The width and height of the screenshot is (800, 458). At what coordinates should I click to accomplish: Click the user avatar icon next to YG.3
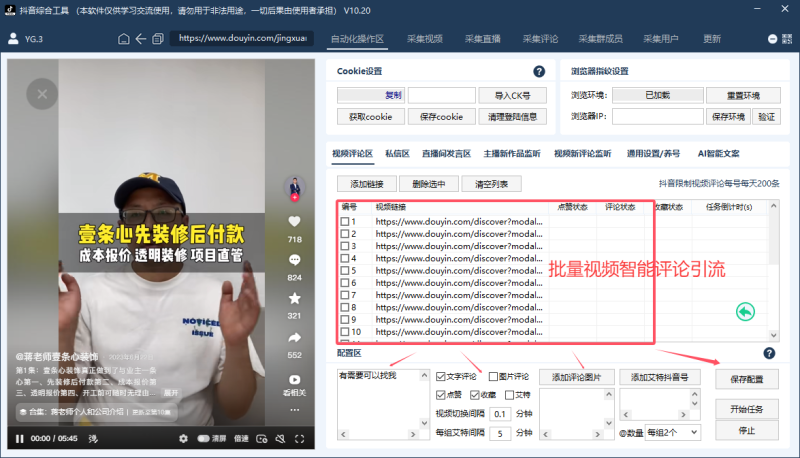[13, 39]
